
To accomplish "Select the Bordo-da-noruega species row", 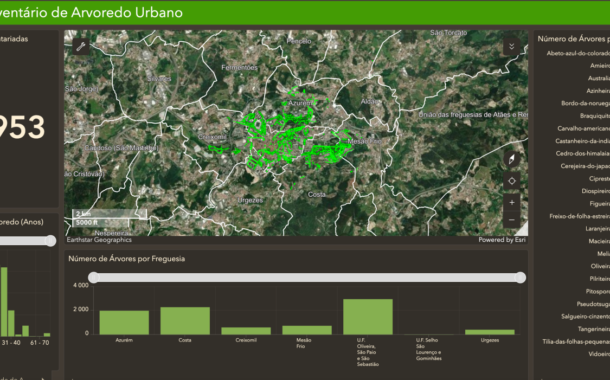I will tap(585, 103).
